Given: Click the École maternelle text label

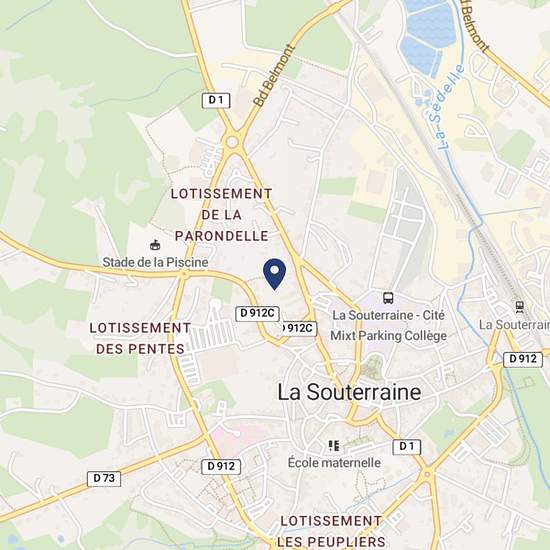Looking at the screenshot, I should click(x=334, y=463).
